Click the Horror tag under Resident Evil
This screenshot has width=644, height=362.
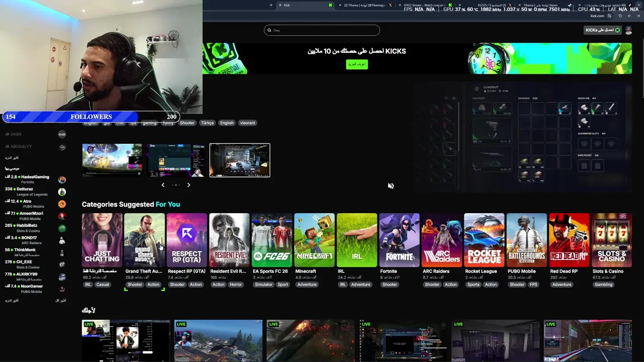point(236,285)
